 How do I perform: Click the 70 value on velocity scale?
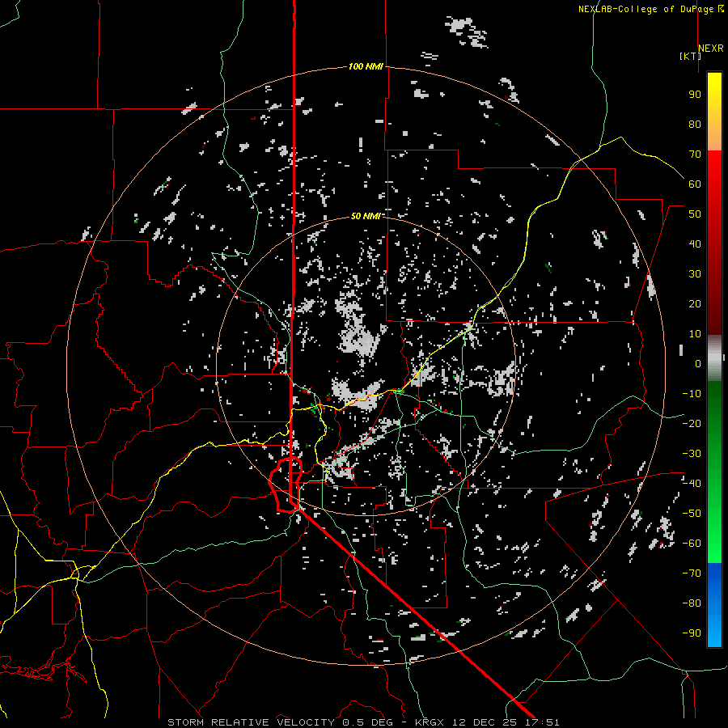pos(695,154)
